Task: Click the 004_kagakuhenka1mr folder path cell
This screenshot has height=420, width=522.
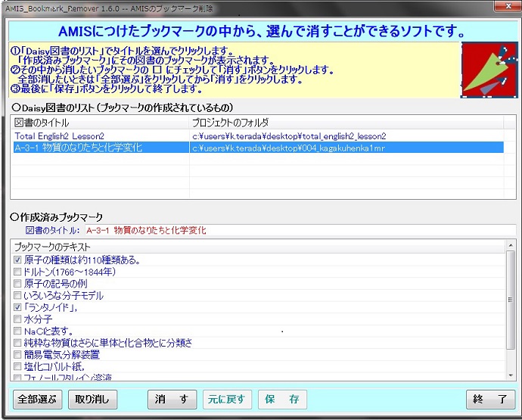Action: (346, 148)
